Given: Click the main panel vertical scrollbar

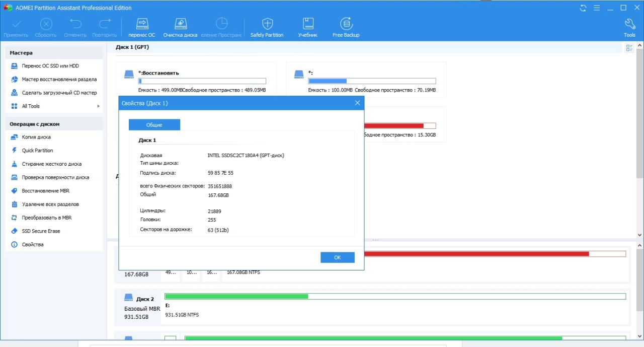Looking at the screenshot, I should 639,113.
